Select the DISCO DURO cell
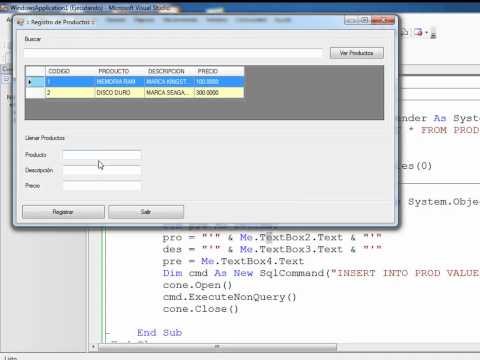Screen dimensions: 480x360 [x=120, y=93]
